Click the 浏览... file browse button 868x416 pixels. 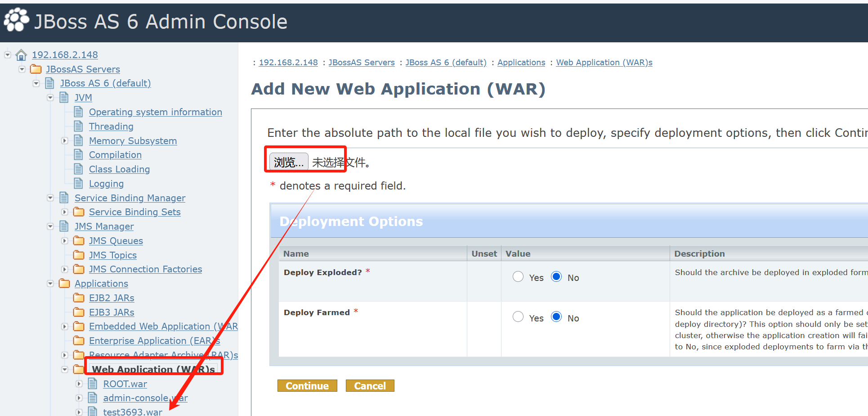click(289, 162)
